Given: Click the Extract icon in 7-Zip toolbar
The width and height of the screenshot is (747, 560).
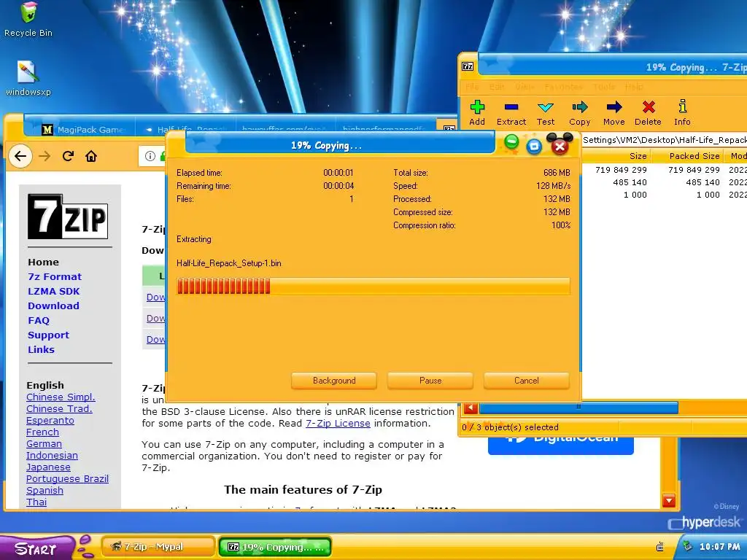Looking at the screenshot, I should pos(511,107).
